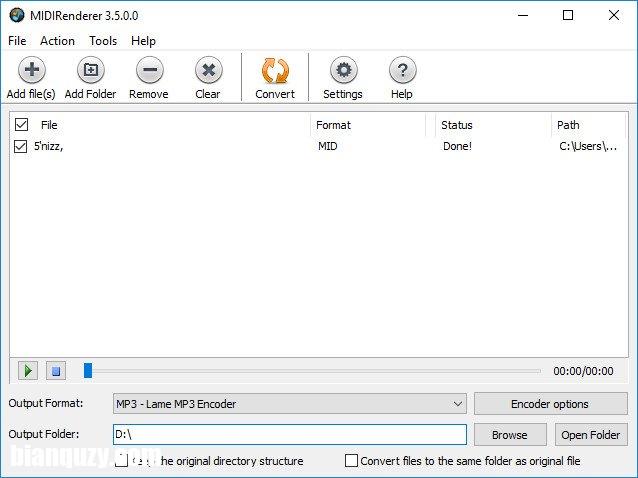Screen dimensions: 638x478
Task: Close the MIDIRenderer window
Action: click(614, 15)
